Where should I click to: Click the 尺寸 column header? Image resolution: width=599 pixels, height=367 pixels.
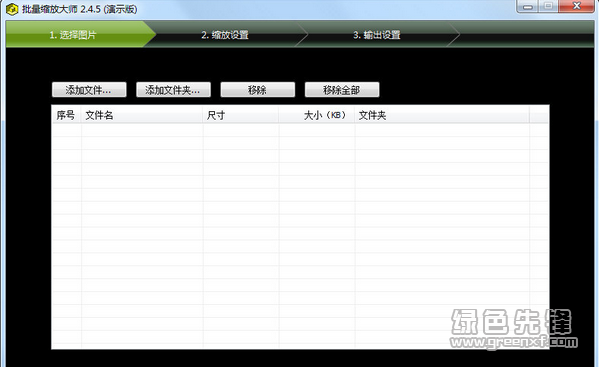tap(241, 115)
